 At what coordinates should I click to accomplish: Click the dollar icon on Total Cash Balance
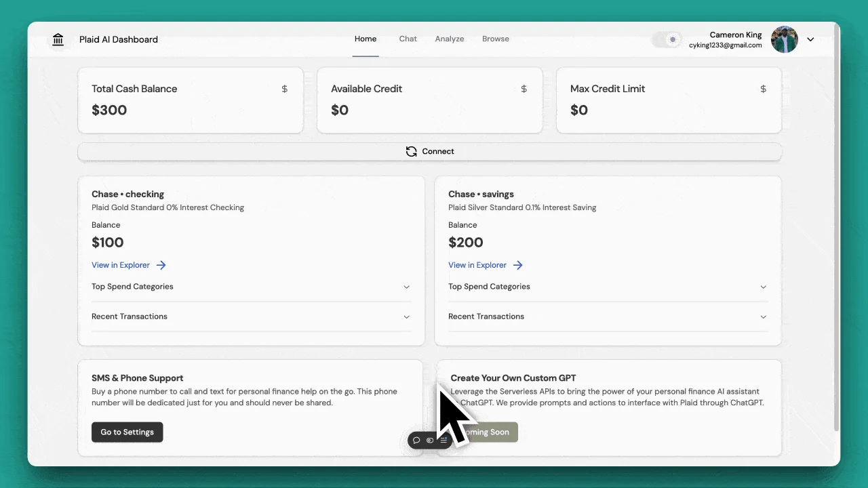coord(285,89)
